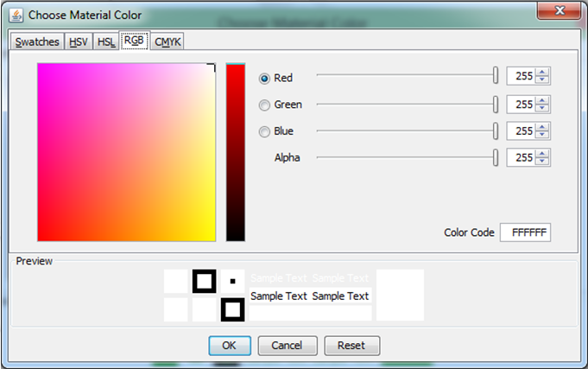Switch to the Swatches tab
588x369 pixels.
click(37, 41)
